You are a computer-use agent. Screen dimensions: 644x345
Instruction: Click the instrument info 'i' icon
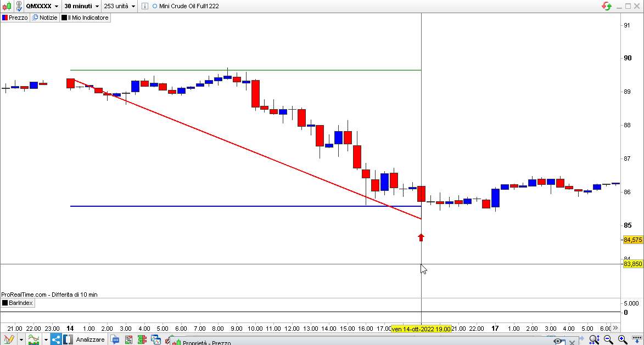click(x=144, y=6)
